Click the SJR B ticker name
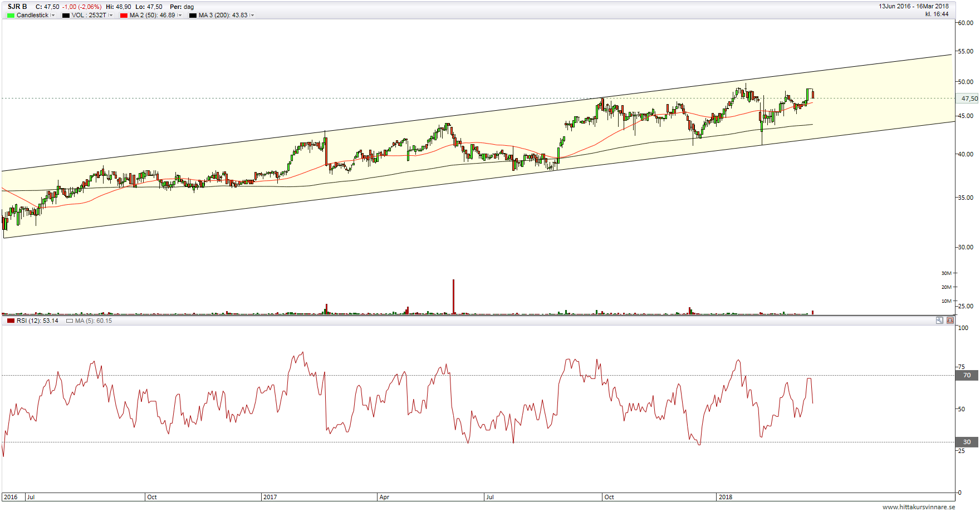980x512 pixels. point(17,7)
